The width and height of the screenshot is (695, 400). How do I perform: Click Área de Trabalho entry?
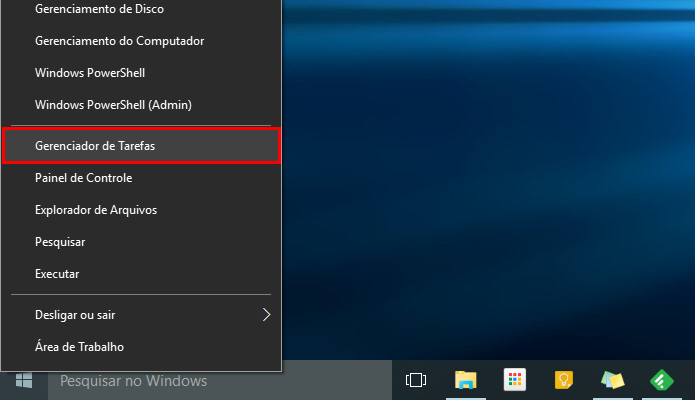[x=141, y=346]
